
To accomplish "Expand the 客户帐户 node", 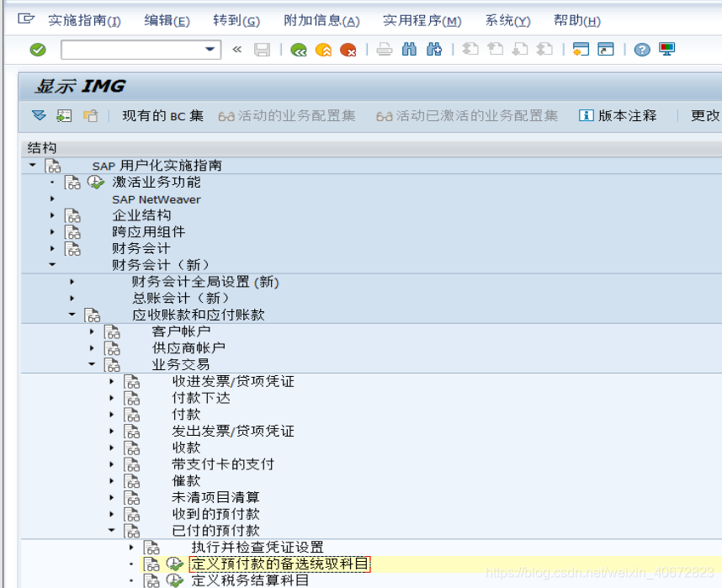I will tap(92, 331).
